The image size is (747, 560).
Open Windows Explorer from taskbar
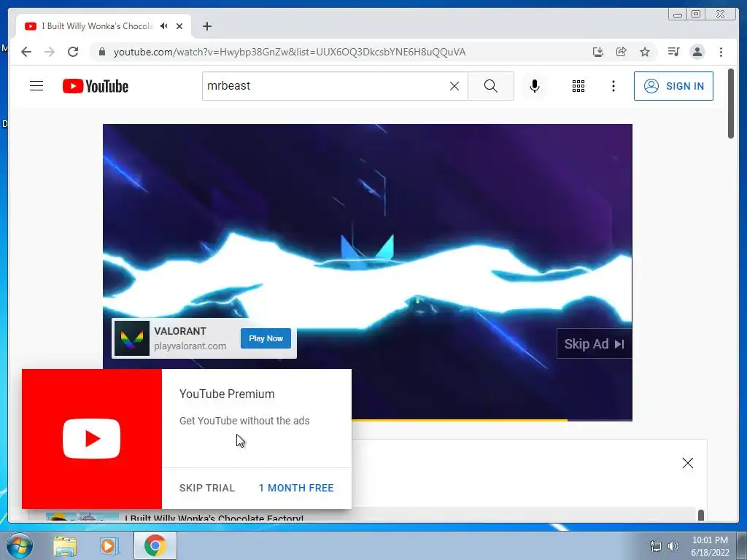point(65,545)
